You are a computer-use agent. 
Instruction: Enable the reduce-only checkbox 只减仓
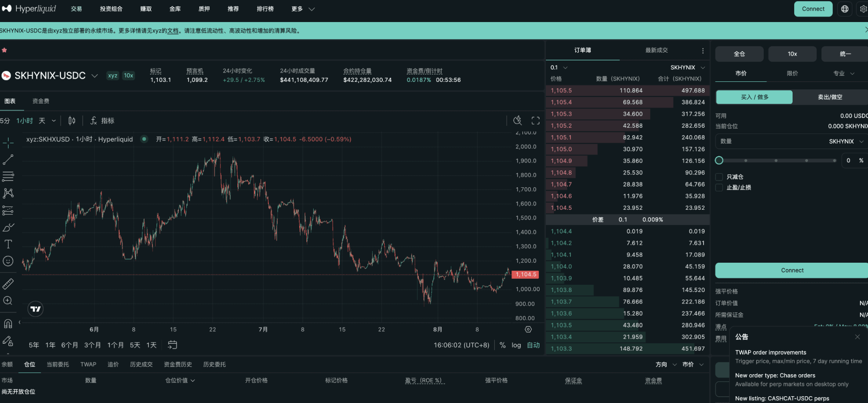719,177
